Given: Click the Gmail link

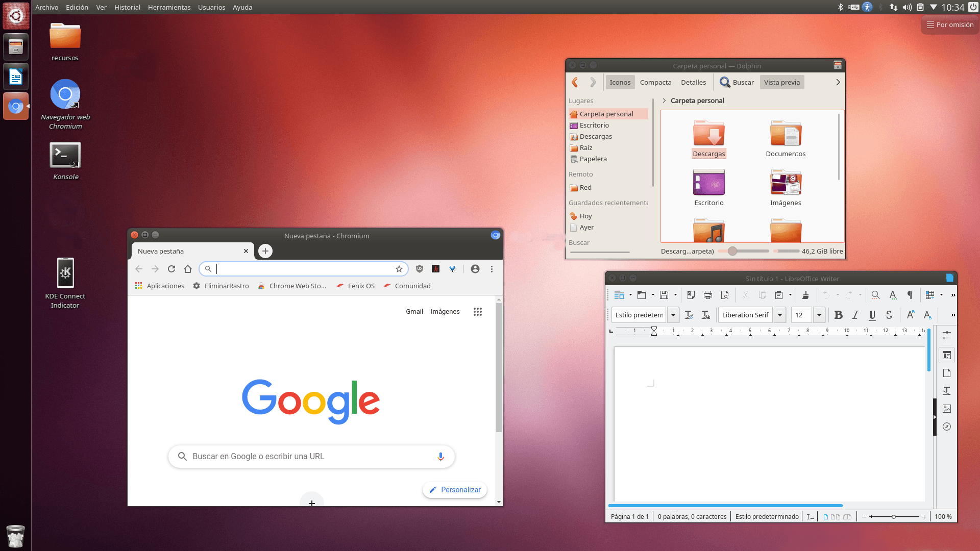Looking at the screenshot, I should (x=414, y=312).
